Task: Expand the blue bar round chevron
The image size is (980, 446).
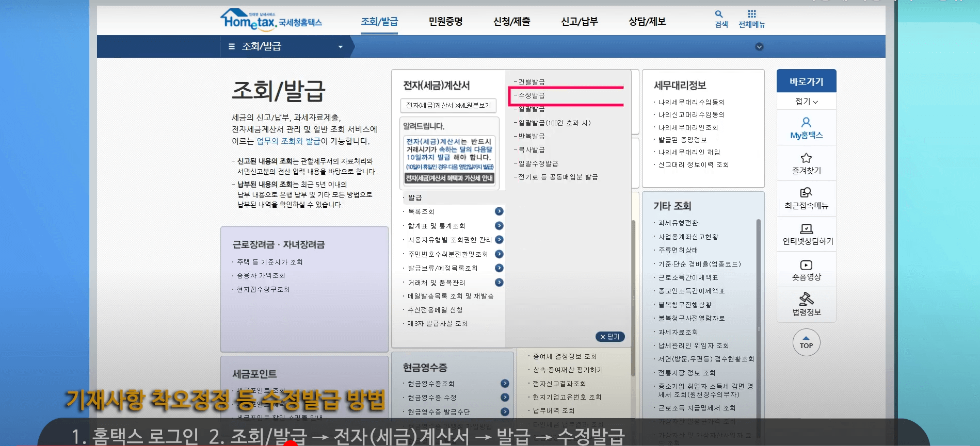Action: point(759,47)
